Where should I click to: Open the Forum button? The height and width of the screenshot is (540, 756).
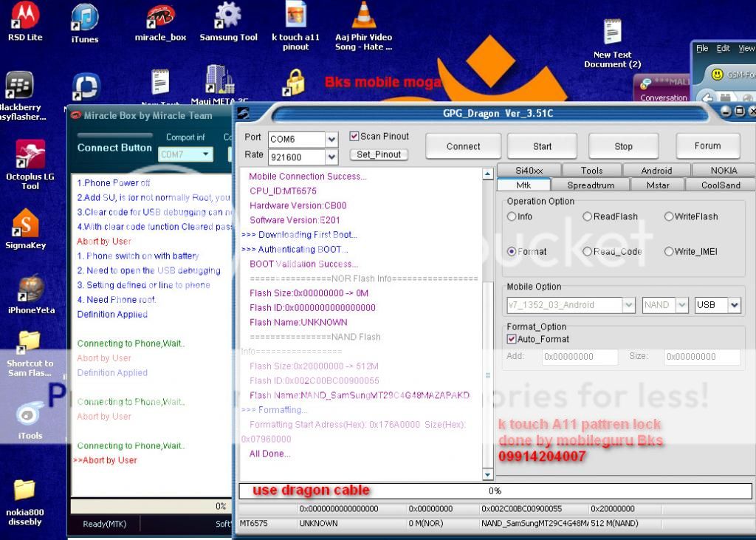pyautogui.click(x=707, y=146)
